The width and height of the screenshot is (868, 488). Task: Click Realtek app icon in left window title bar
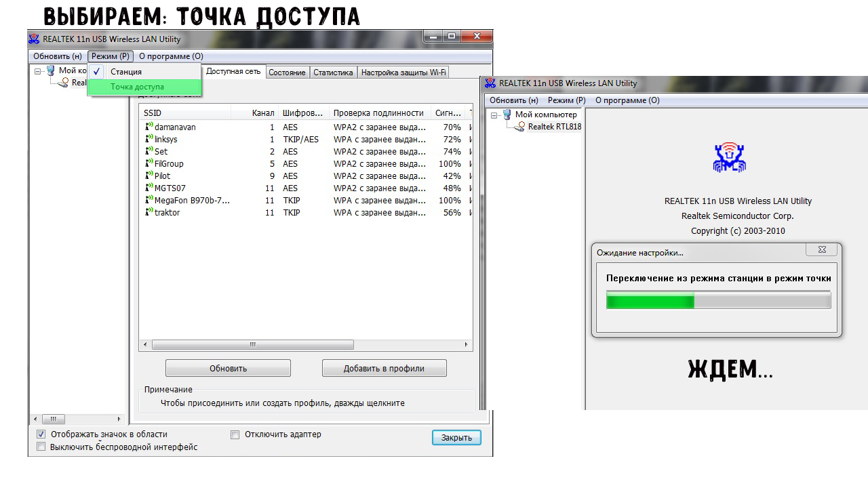click(35, 39)
